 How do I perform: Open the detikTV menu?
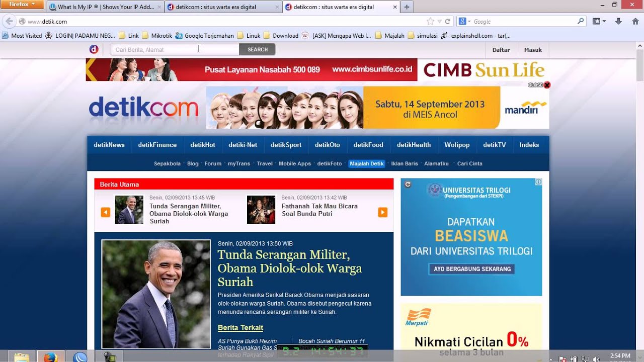click(x=495, y=145)
